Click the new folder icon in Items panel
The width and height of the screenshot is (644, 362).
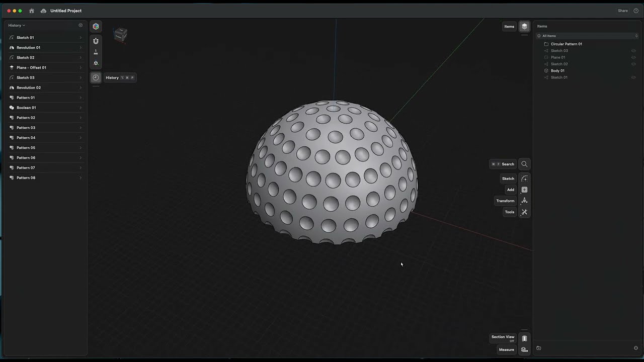click(538, 348)
